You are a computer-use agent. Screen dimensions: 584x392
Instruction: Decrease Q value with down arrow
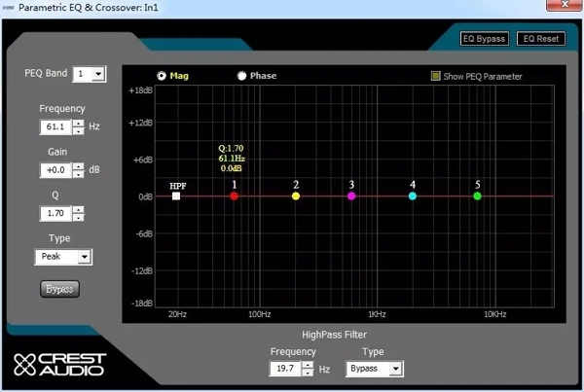coord(78,217)
